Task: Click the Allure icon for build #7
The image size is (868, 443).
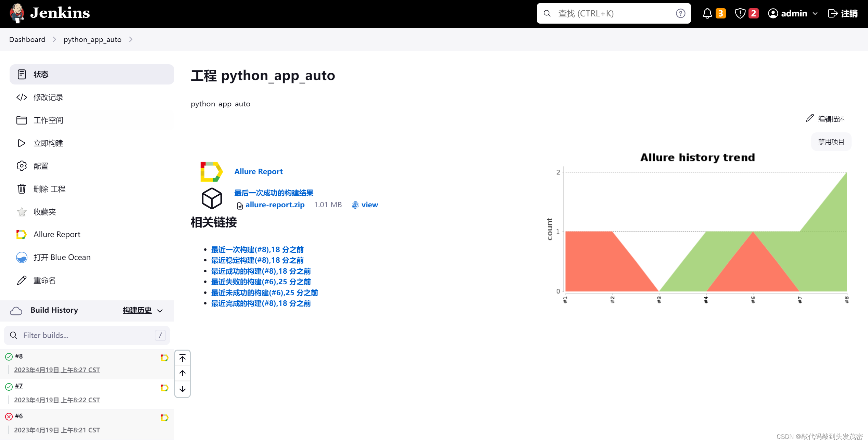Action: (164, 388)
